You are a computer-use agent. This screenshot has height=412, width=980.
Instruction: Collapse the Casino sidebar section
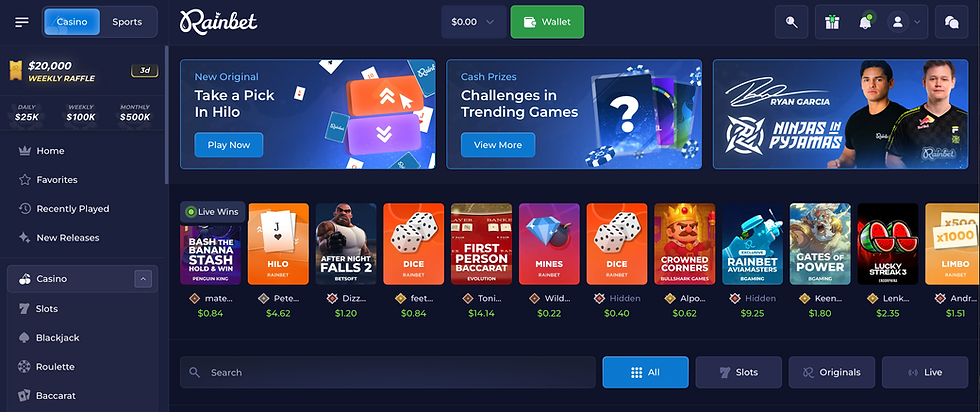point(143,279)
